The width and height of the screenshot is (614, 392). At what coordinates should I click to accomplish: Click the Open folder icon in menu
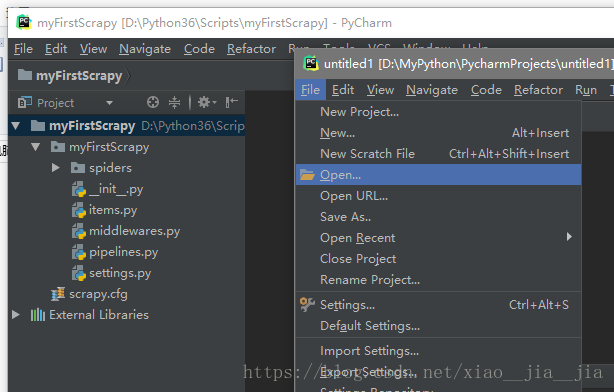307,175
